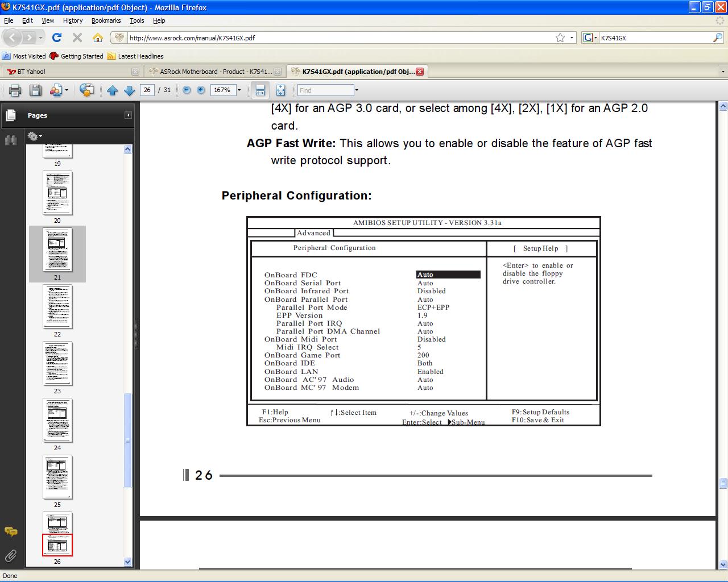
Task: Open the Find options dropdown arrow
Action: pos(357,90)
